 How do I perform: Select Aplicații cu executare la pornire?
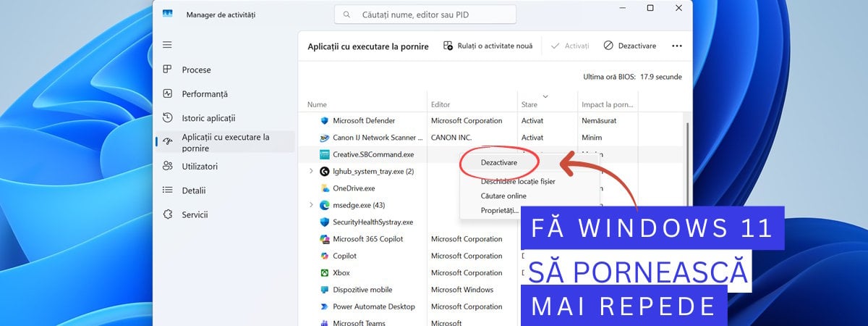coord(225,142)
